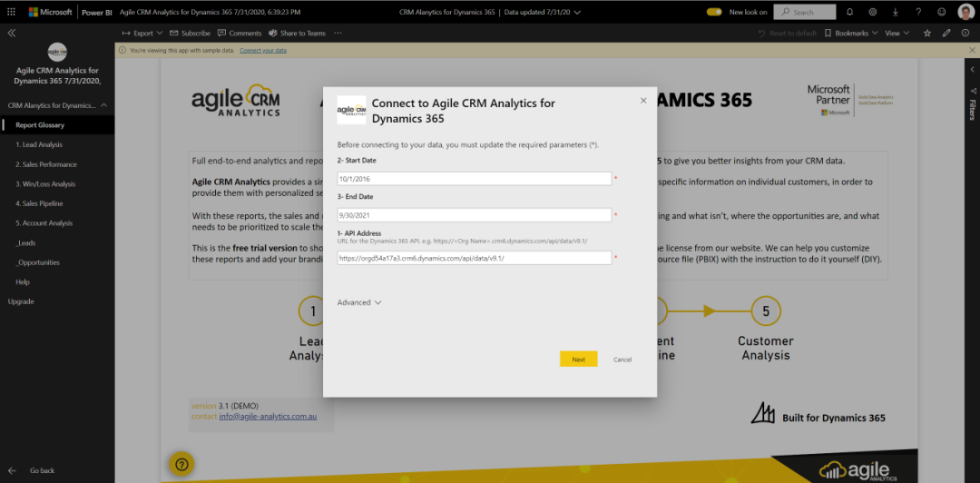Open notifications bell icon
980x483 pixels.
(849, 12)
